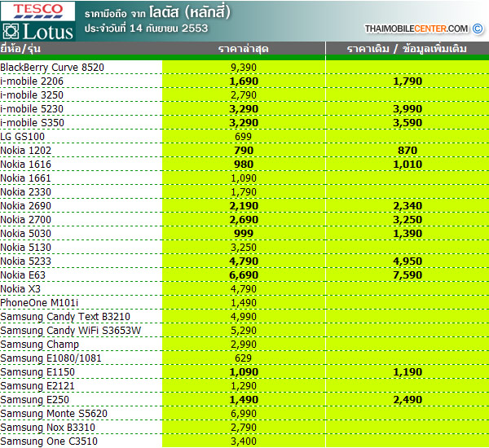Image resolution: width=489 pixels, height=448 pixels.
Task: Select the Nokia 1202 model name
Action: coord(25,150)
